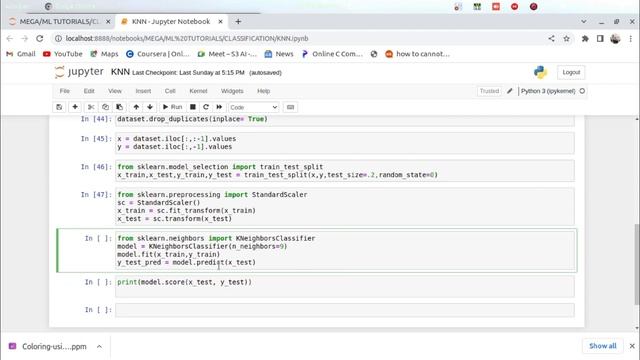Restart kernel and run all cells icon
Image resolution: width=640 pixels, height=360 pixels.
pyautogui.click(x=219, y=107)
